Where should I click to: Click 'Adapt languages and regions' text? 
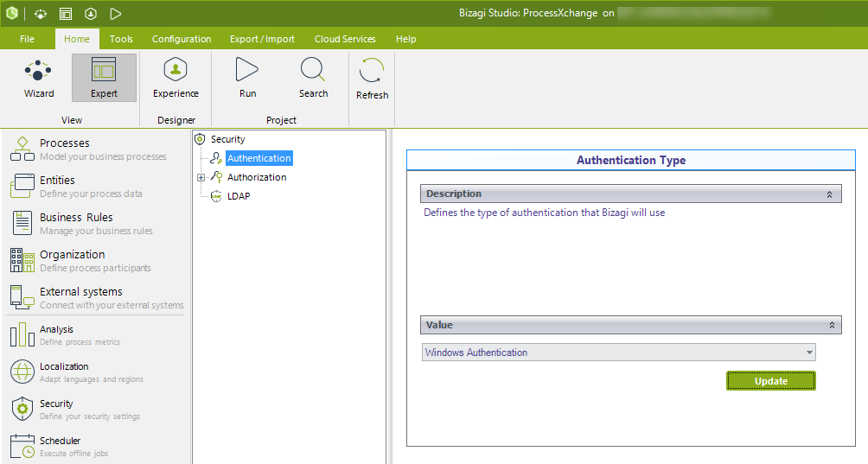click(92, 378)
